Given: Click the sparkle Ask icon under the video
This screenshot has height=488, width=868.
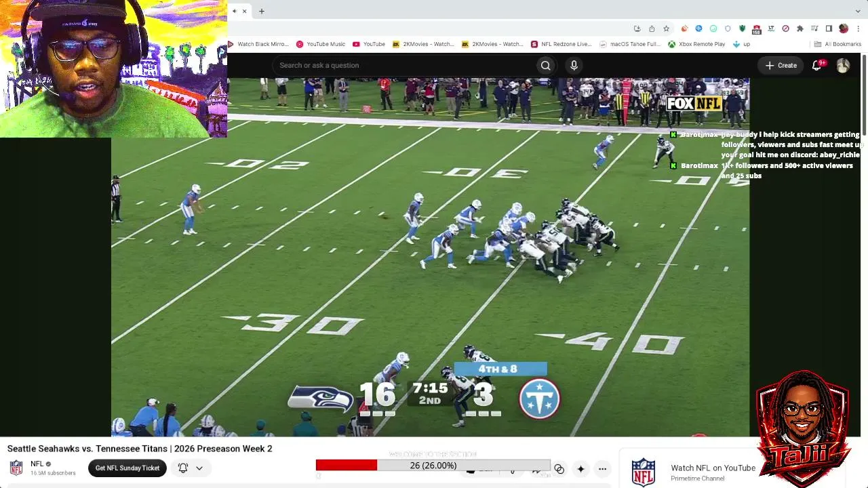Looking at the screenshot, I should click(x=580, y=468).
